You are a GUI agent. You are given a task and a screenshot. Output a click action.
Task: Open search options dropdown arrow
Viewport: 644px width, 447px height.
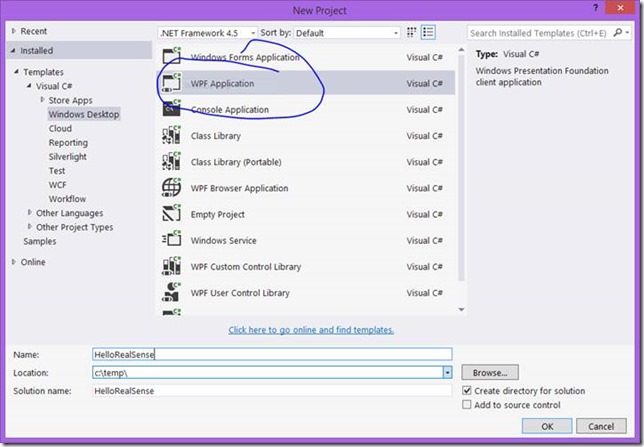tap(627, 32)
